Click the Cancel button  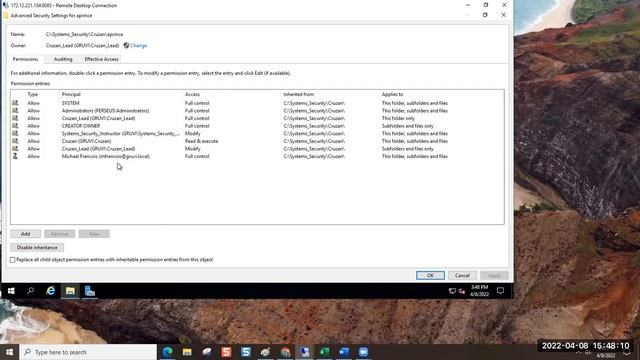(462, 276)
